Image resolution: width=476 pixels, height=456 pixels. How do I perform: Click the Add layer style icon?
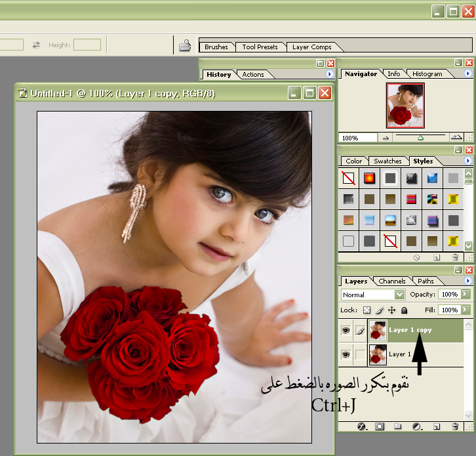[x=361, y=426]
